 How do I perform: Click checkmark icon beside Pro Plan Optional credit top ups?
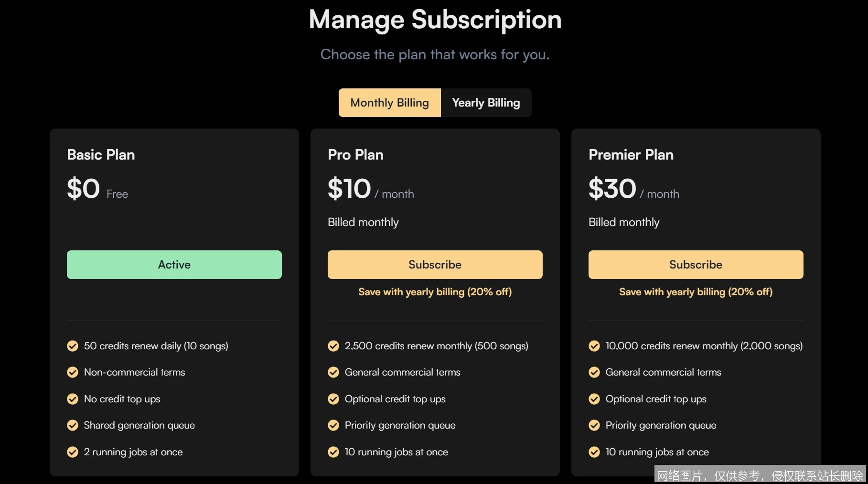coord(333,399)
